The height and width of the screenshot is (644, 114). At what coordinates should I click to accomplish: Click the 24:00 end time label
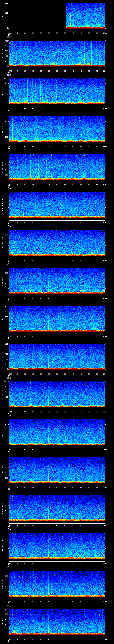coord(105,563)
